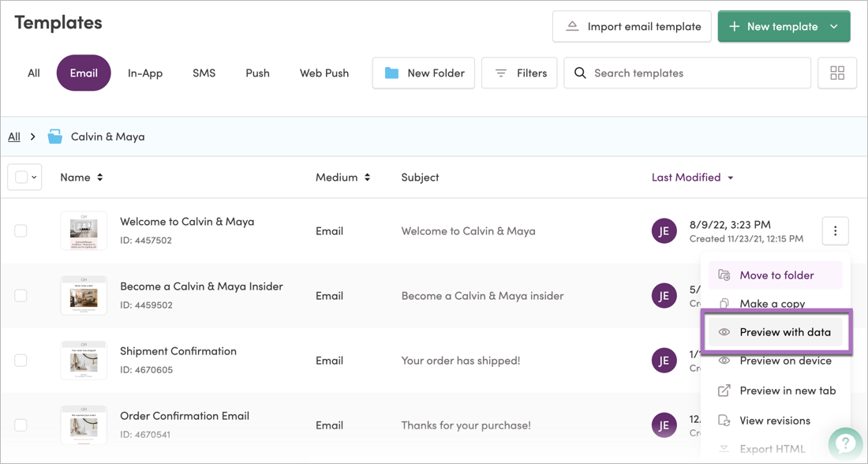Viewport: 868px width, 464px height.
Task: Sort templates by Medium column
Action: [x=342, y=178]
